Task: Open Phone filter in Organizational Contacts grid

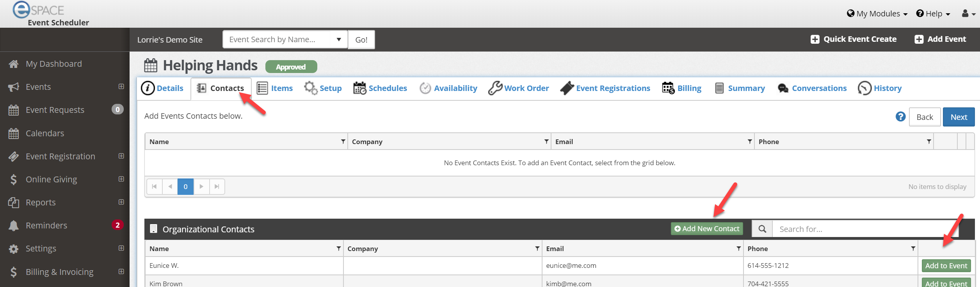Action: point(913,248)
